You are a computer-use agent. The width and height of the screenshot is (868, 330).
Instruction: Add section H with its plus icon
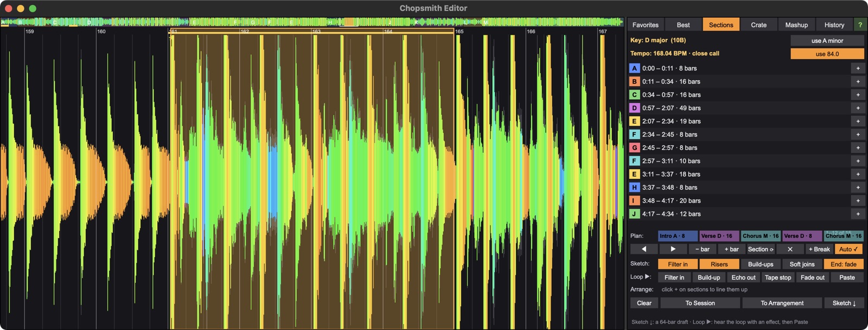[x=858, y=187]
